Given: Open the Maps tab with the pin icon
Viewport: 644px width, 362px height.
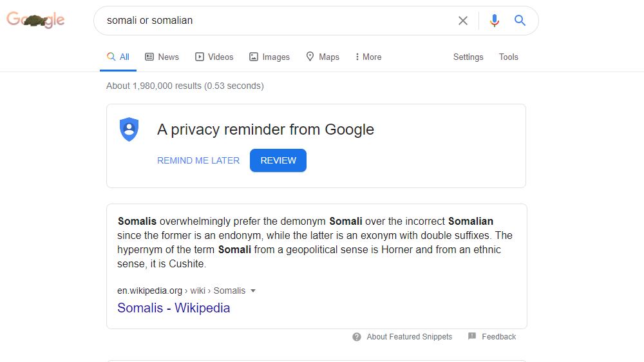Looking at the screenshot, I should 323,57.
